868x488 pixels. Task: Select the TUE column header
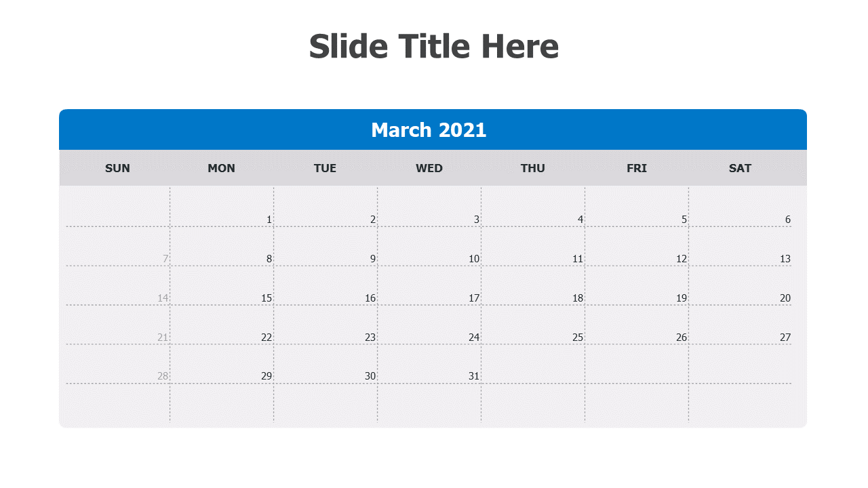[x=325, y=168]
